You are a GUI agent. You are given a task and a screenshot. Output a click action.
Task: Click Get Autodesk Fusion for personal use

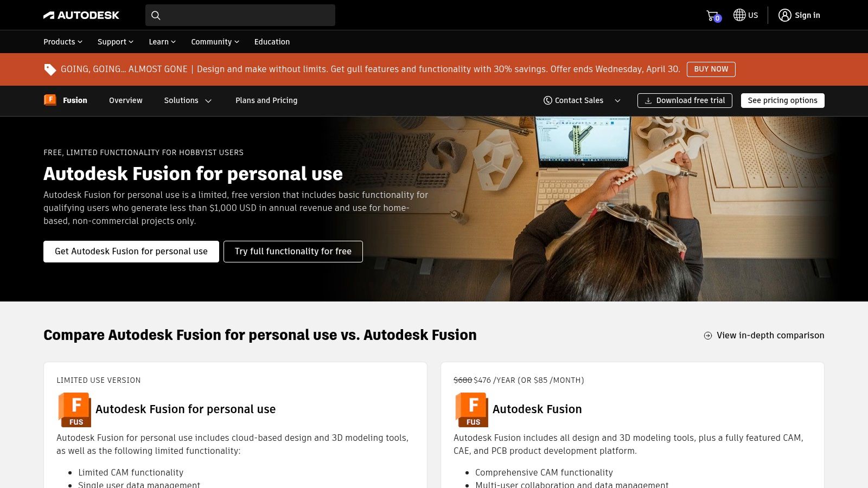pos(131,252)
